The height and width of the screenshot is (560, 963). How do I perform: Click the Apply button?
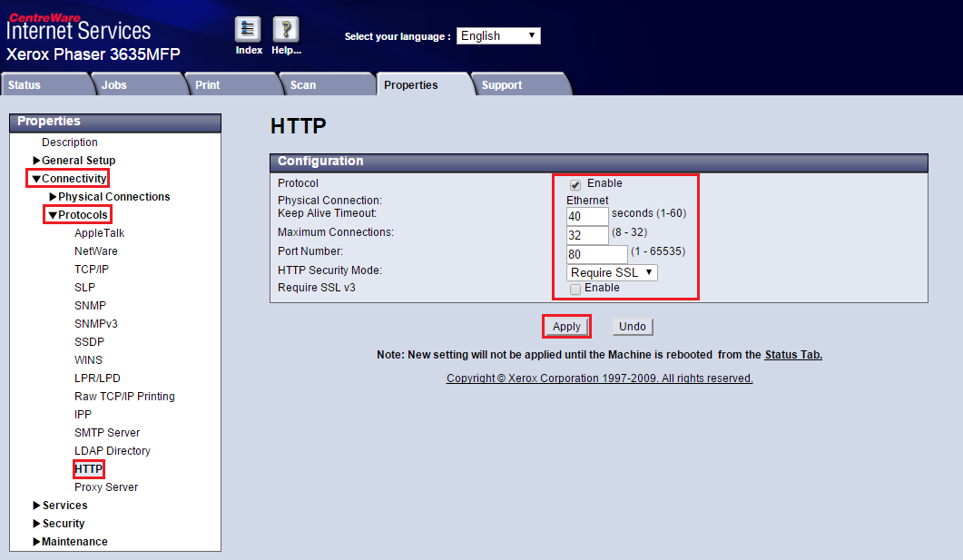tap(566, 327)
